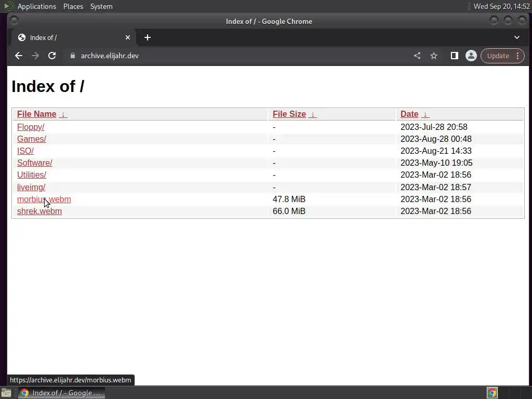
Task: Click the Update button in Chrome
Action: click(x=498, y=56)
